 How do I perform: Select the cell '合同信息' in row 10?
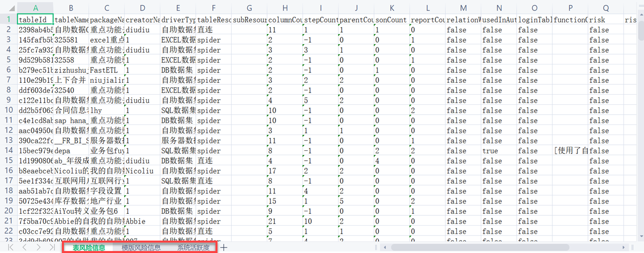click(x=71, y=110)
